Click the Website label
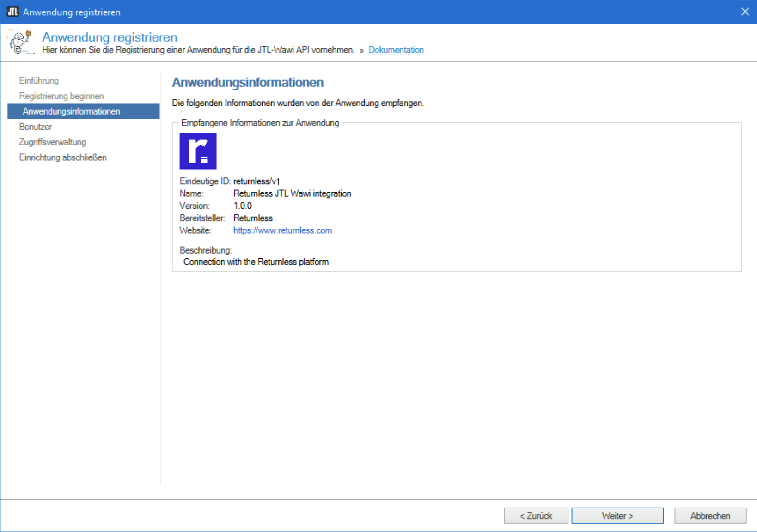 [195, 230]
